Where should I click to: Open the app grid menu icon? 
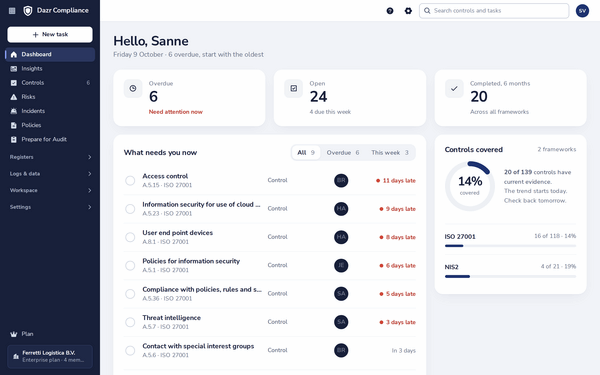pos(12,11)
